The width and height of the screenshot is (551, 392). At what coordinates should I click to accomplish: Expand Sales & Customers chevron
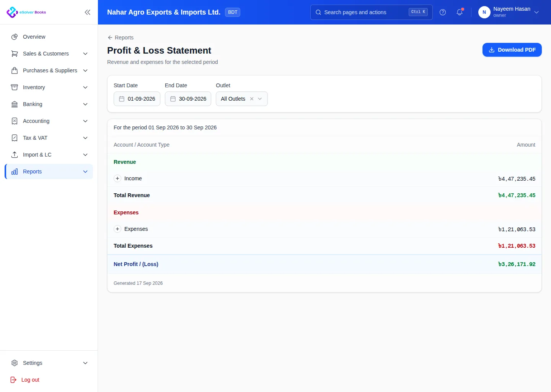(x=85, y=54)
